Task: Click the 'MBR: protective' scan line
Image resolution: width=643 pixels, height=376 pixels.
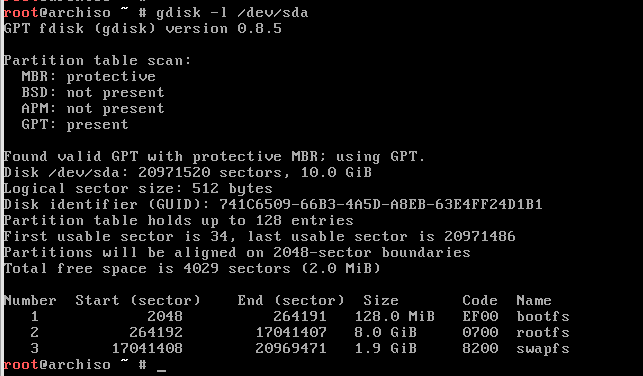Action: pyautogui.click(x=89, y=77)
